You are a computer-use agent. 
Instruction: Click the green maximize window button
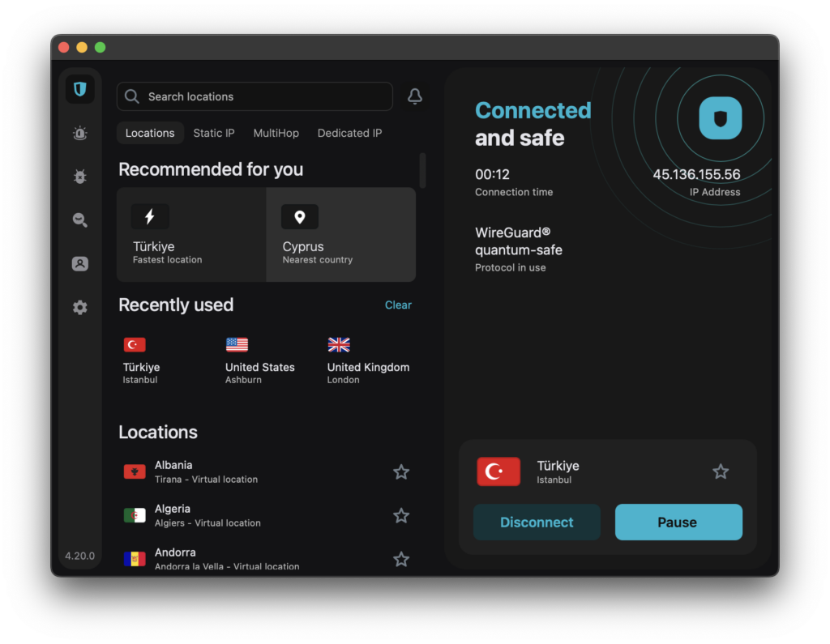[100, 48]
